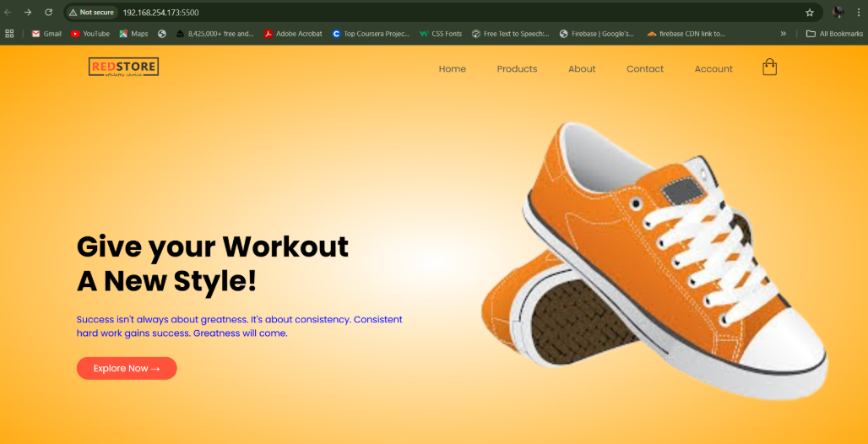Open the YouTube bookmark
Image resolution: width=868 pixels, height=444 pixels.
tap(90, 34)
